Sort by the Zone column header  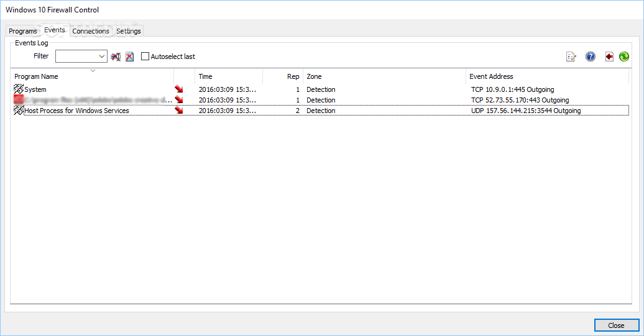[x=384, y=76]
